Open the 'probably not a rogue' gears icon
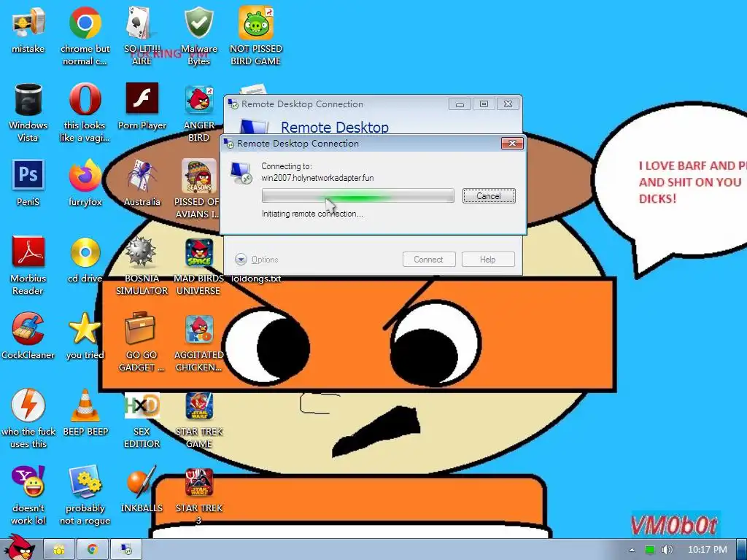The width and height of the screenshot is (747, 560). 85,481
